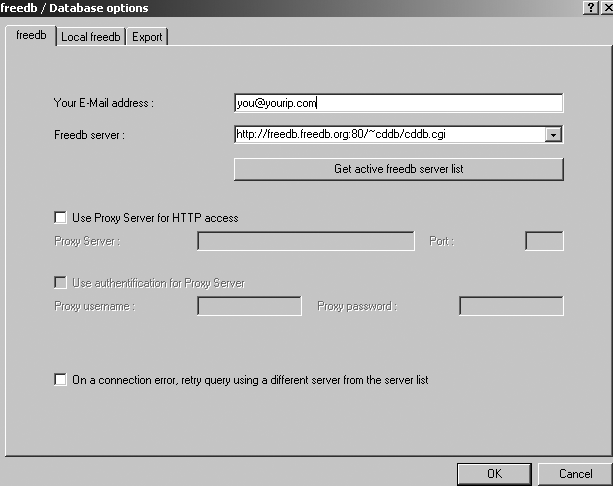Click the E-Mail address input field

click(398, 103)
